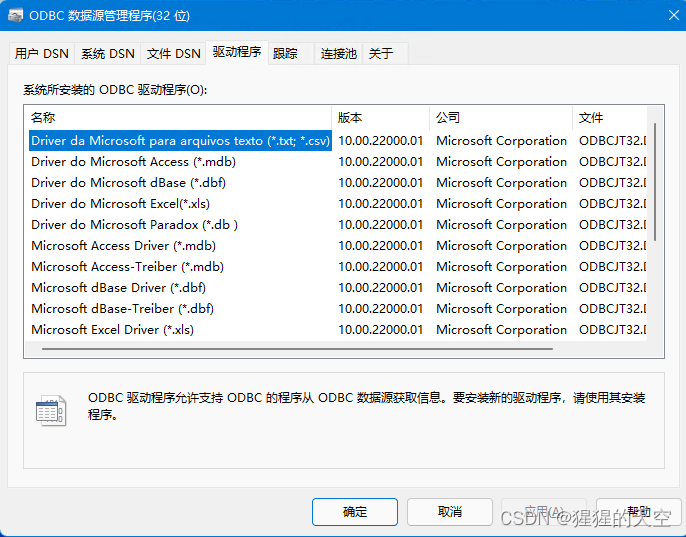Go to the 连接池 tab
The image size is (686, 537).
click(x=339, y=53)
